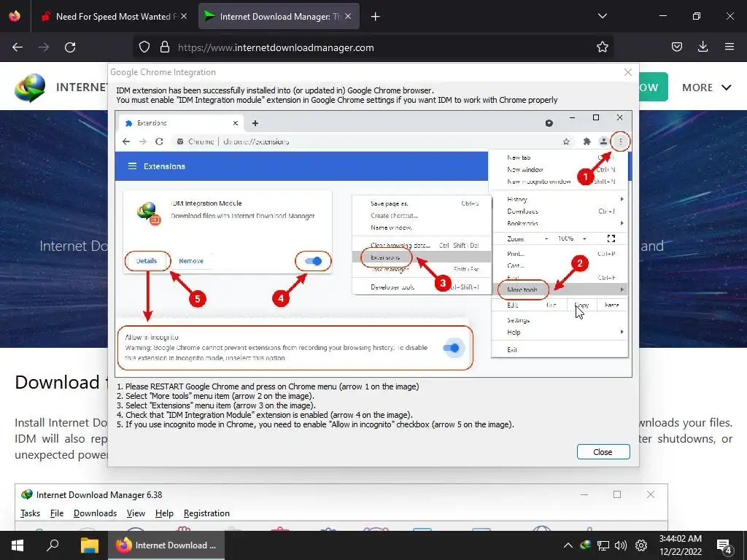The image size is (747, 560).
Task: Click the IDM 6.38 window title icon
Action: click(27, 494)
